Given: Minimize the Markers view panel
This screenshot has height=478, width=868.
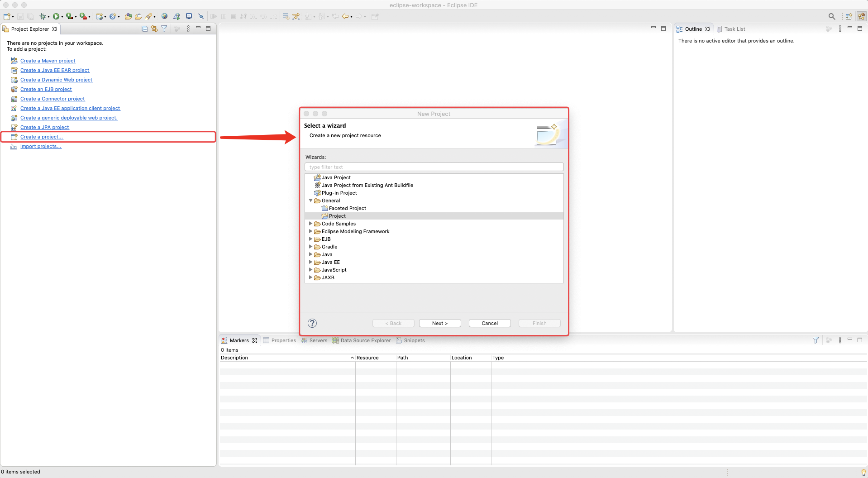Looking at the screenshot, I should (x=850, y=339).
